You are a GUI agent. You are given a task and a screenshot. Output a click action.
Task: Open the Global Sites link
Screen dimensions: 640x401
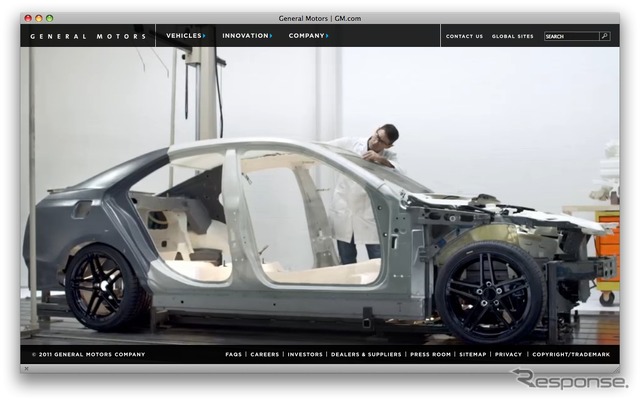tap(513, 36)
